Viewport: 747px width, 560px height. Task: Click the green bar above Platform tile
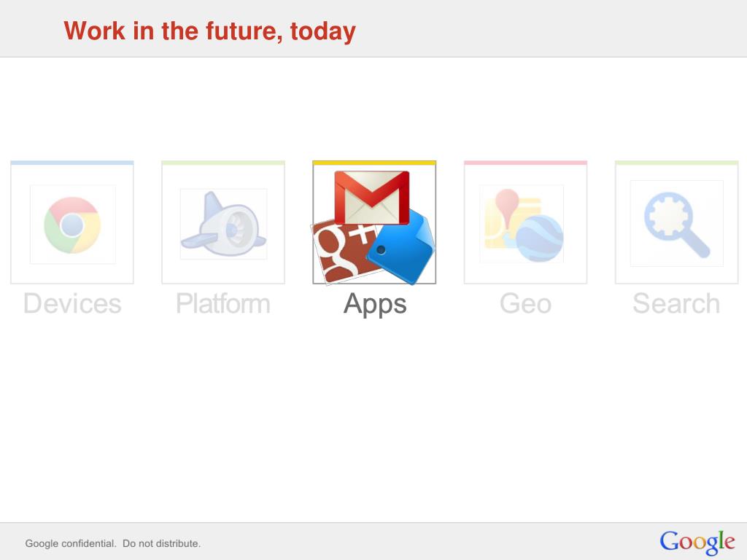(223, 163)
